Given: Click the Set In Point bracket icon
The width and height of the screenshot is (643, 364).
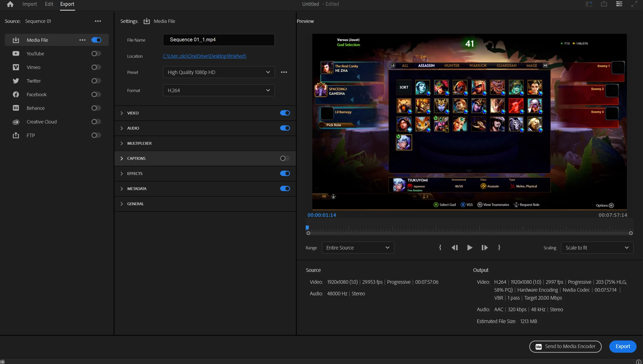Looking at the screenshot, I should [440, 248].
